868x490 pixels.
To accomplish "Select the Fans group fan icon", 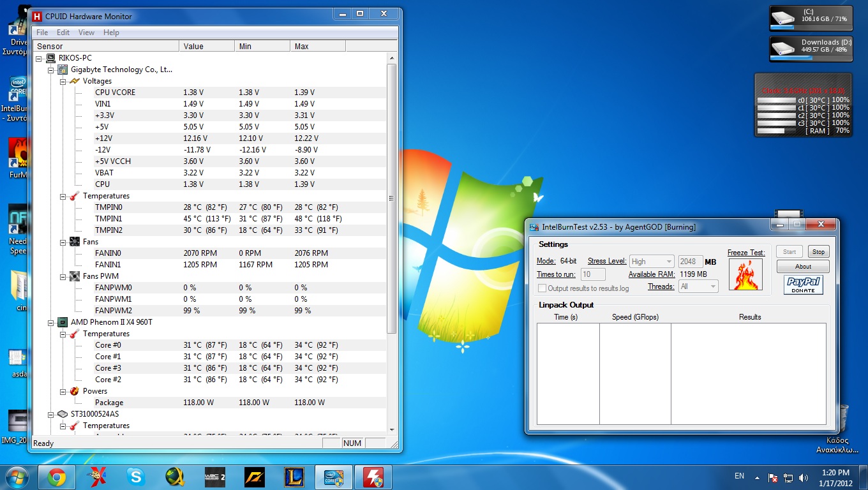I will 75,242.
